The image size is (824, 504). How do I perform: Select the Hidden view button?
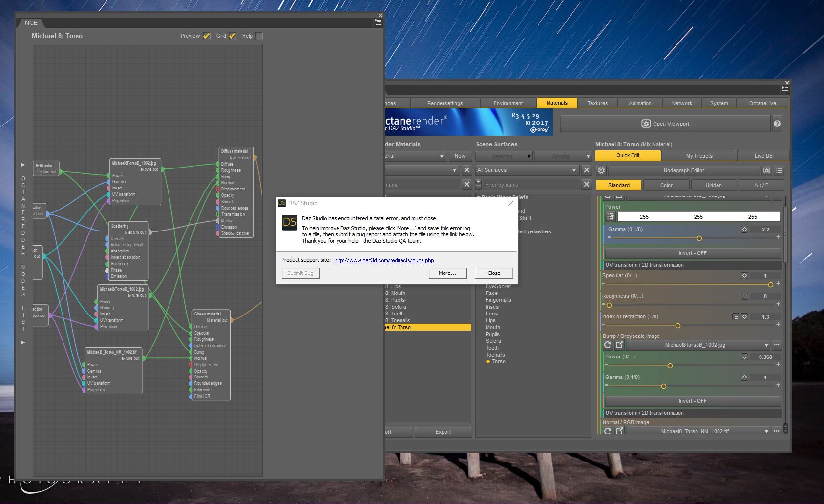[713, 185]
